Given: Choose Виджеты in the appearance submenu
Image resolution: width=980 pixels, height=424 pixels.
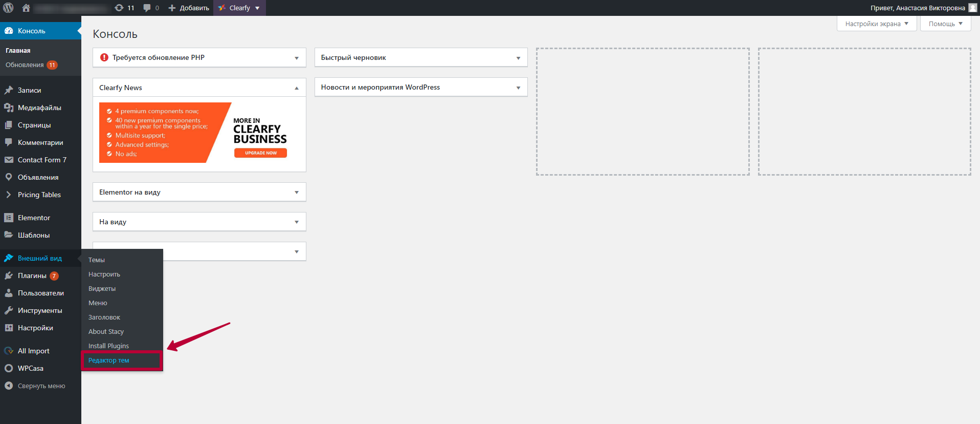Looking at the screenshot, I should pos(102,289).
